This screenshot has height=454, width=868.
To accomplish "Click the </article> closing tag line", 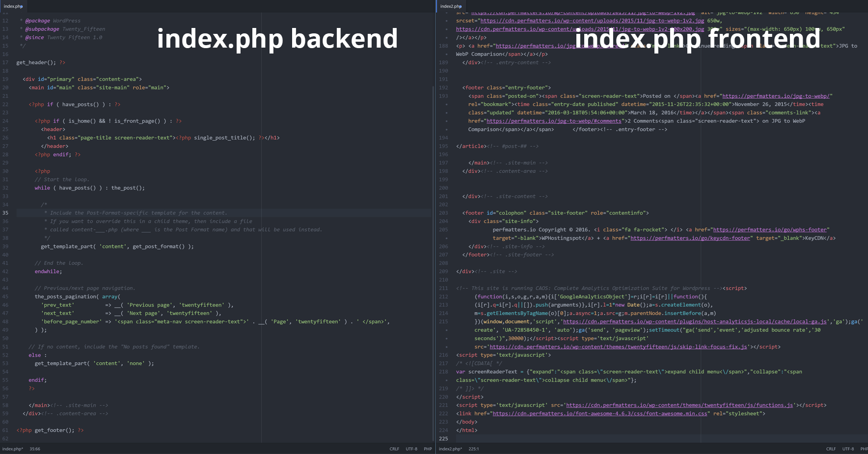I will point(497,146).
